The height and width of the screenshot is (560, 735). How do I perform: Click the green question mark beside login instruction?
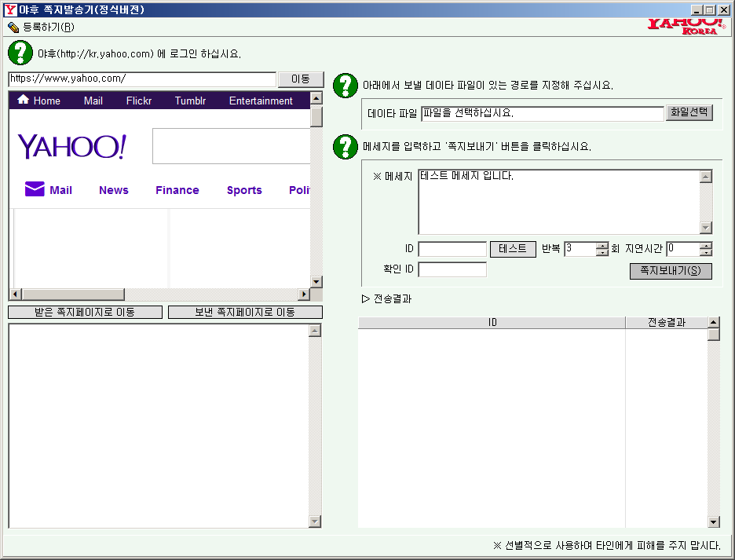point(20,53)
